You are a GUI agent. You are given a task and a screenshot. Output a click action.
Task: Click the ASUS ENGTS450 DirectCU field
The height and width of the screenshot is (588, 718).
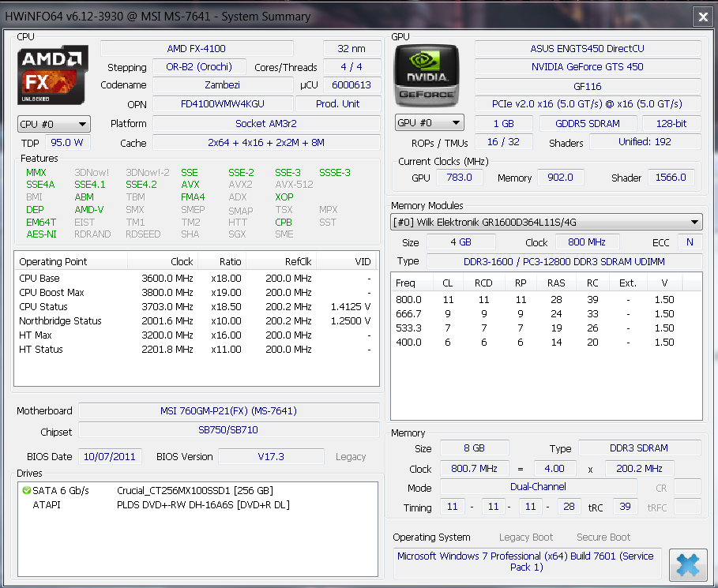coord(588,48)
